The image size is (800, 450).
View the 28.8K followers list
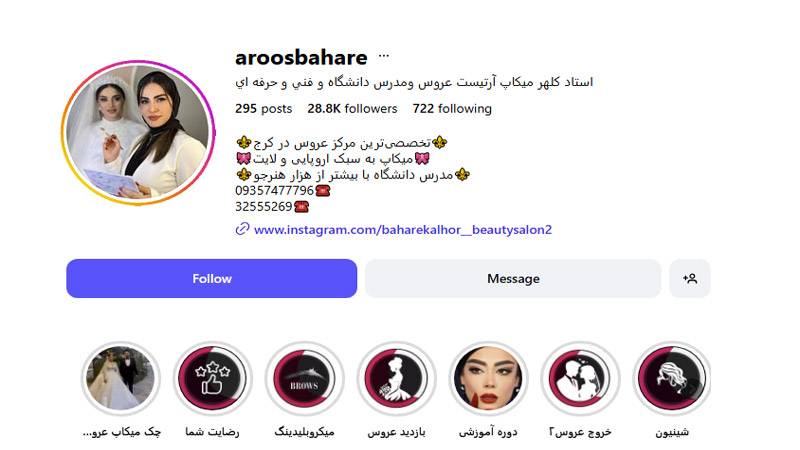point(352,109)
